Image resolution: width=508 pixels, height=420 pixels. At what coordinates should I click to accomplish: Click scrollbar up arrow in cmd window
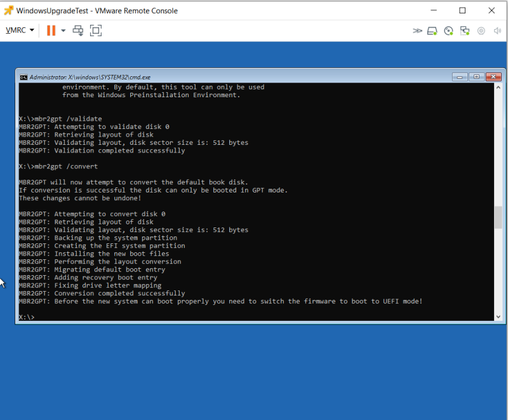[x=498, y=87]
